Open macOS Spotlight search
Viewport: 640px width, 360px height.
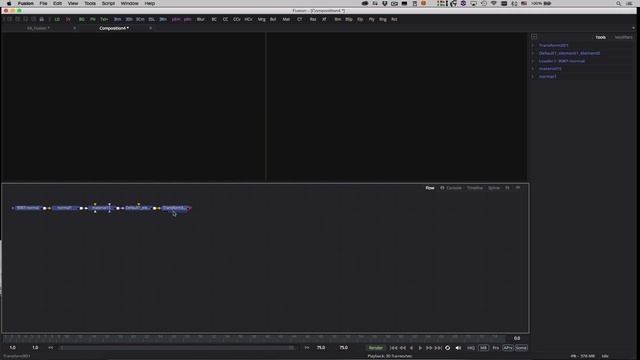pos(618,3)
